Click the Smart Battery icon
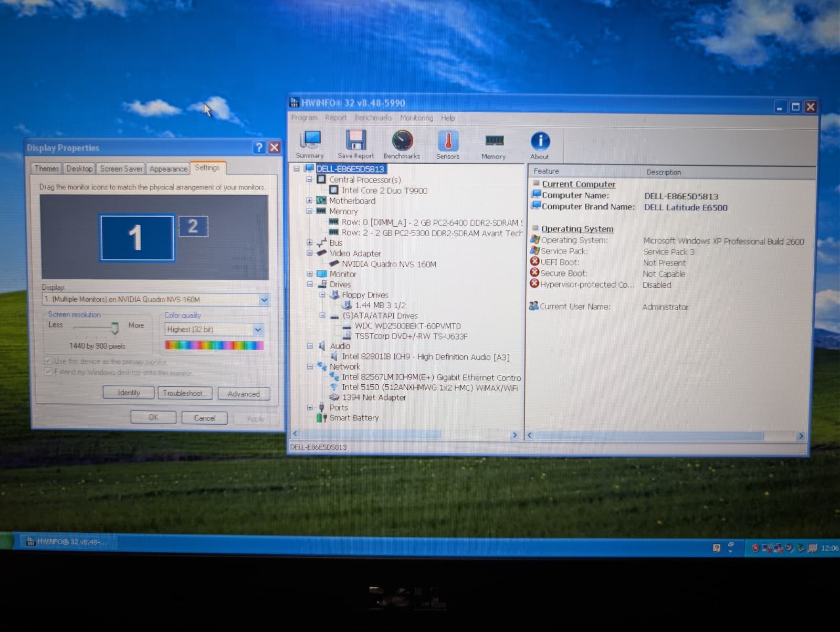840x632 pixels. pyautogui.click(x=321, y=418)
